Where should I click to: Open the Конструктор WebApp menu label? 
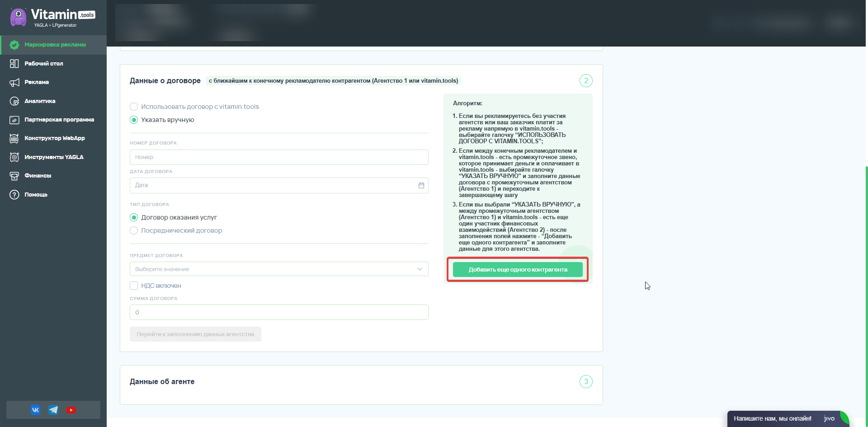pos(55,138)
